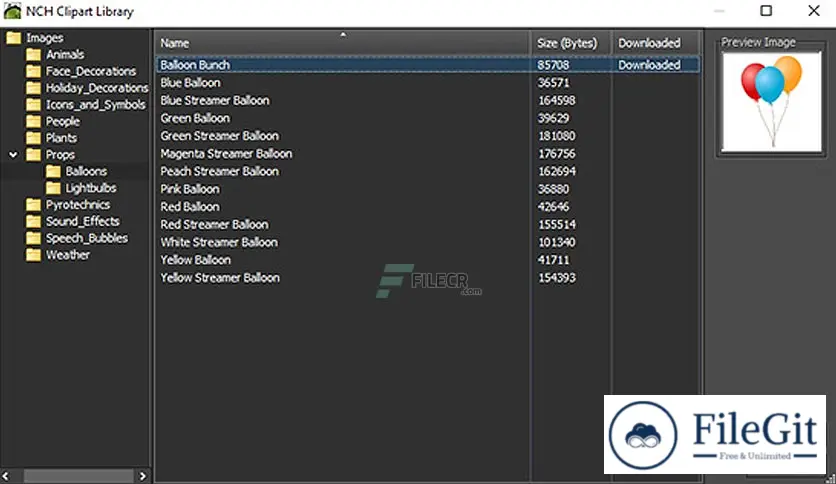Screen dimensions: 836x484
Task: Click the Pyrotechnics folder icon
Action: pyautogui.click(x=33, y=205)
